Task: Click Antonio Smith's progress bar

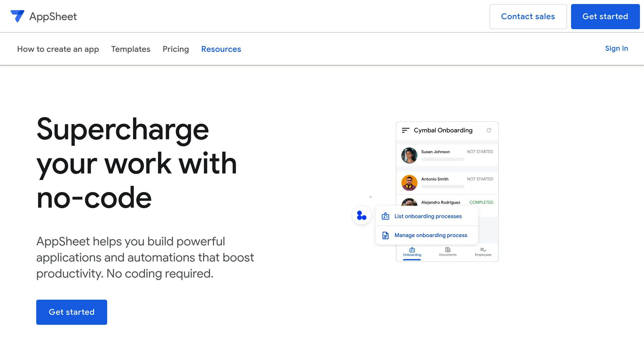Action: 443,187
